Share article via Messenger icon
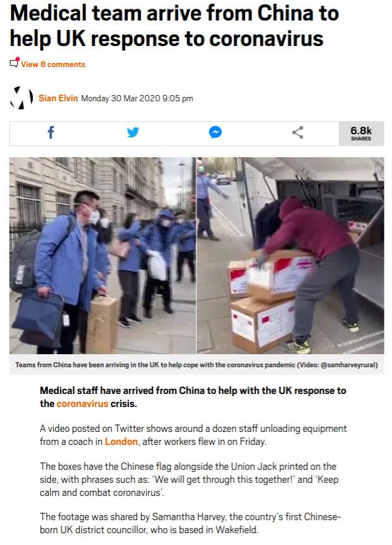392x545 pixels. 216,132
